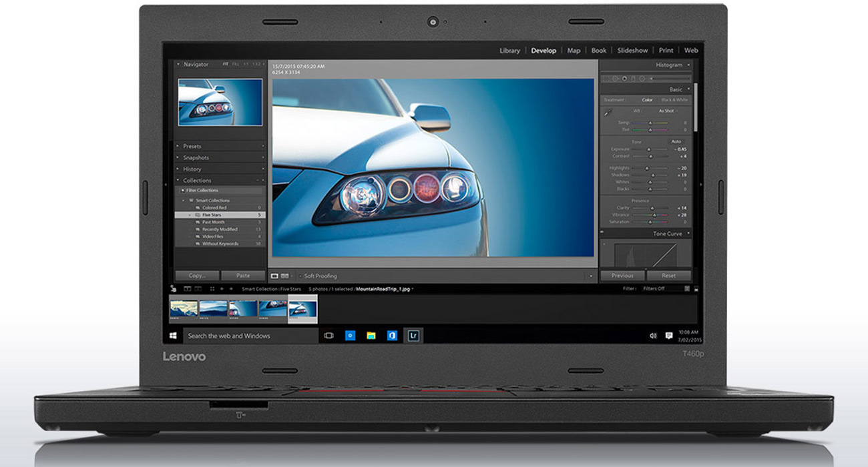868x467 pixels.
Task: Click the Auto tone button
Action: click(676, 141)
